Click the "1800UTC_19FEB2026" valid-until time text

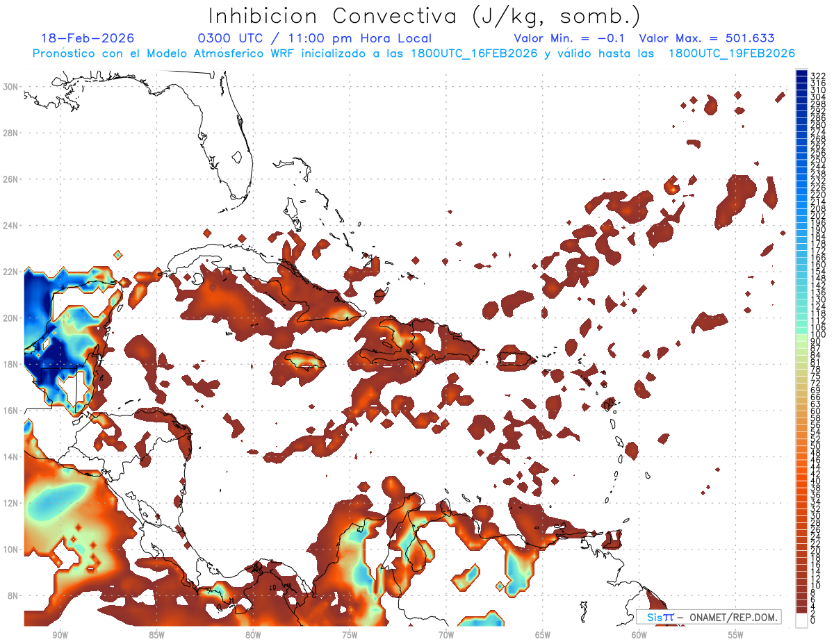(732, 53)
